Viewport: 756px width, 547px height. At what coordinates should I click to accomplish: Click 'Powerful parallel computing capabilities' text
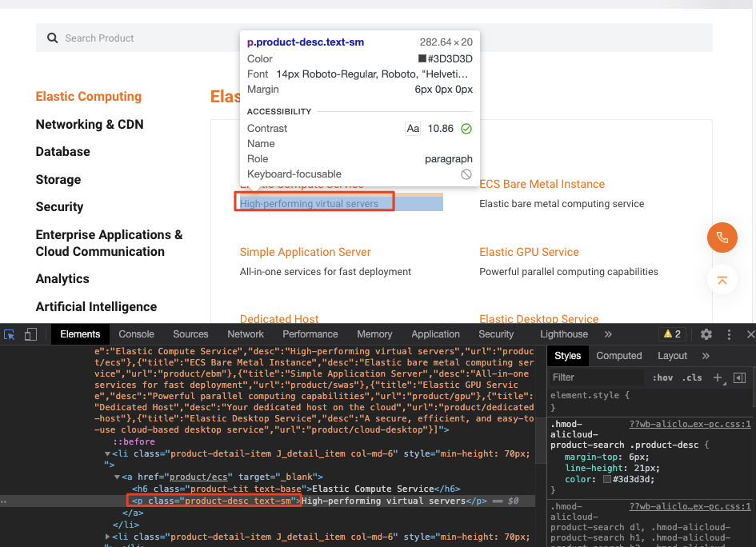click(569, 272)
